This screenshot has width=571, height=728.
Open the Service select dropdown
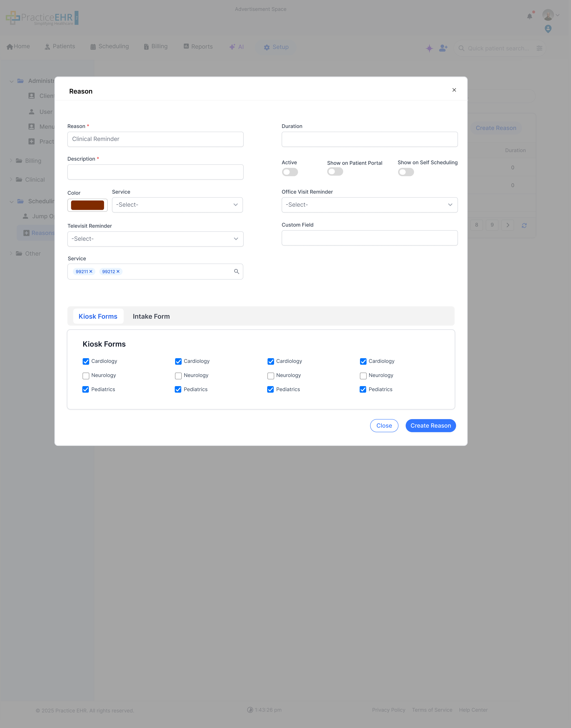[177, 204]
